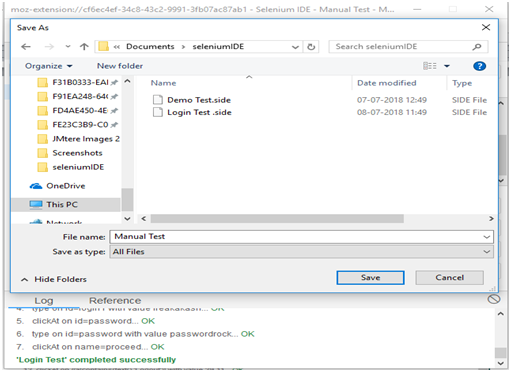511x372 pixels.
Task: Collapse with Hide Folders
Action: point(54,279)
